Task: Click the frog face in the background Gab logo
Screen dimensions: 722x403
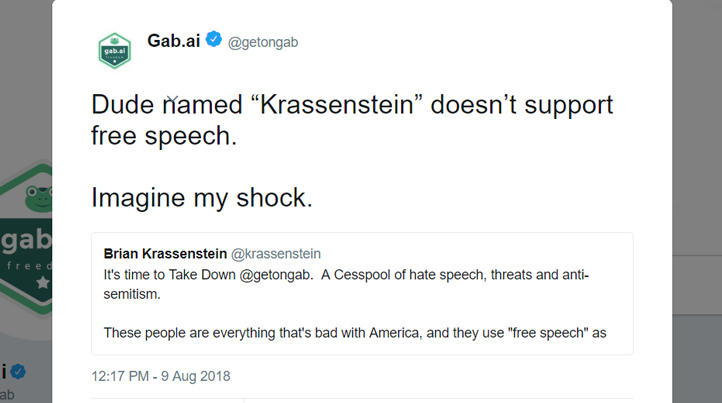Action: click(x=39, y=198)
